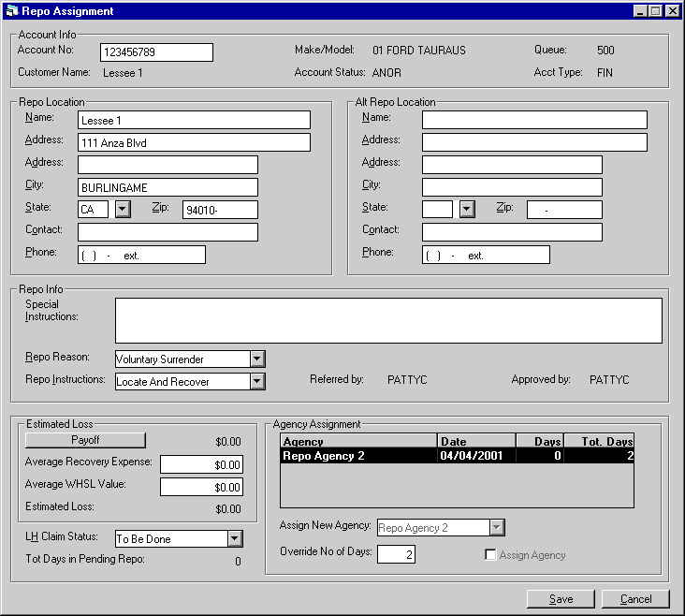Click the Agency column header

click(x=358, y=441)
